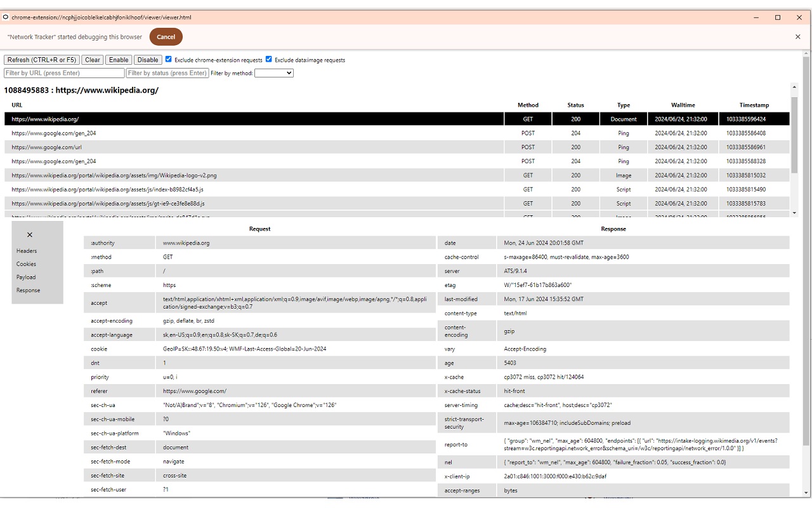Click the accept-language header value
This screenshot has width=812, height=508.
pyautogui.click(x=220, y=335)
